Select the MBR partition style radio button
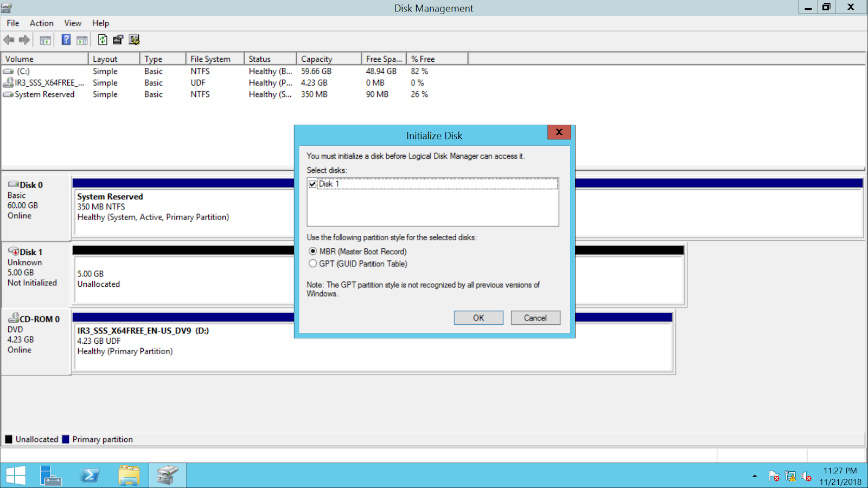The height and width of the screenshot is (488, 868). [313, 251]
